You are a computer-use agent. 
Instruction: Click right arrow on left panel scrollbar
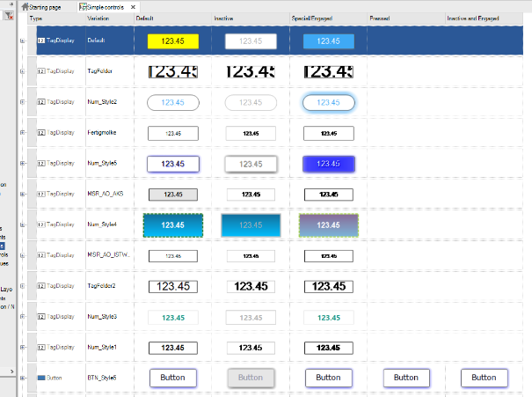coord(12,371)
